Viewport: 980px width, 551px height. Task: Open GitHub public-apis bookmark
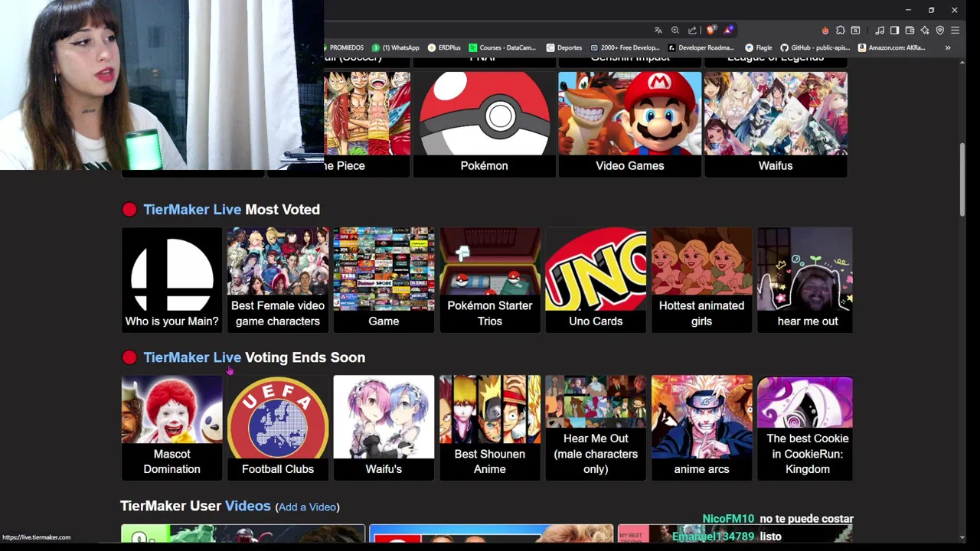pos(815,47)
